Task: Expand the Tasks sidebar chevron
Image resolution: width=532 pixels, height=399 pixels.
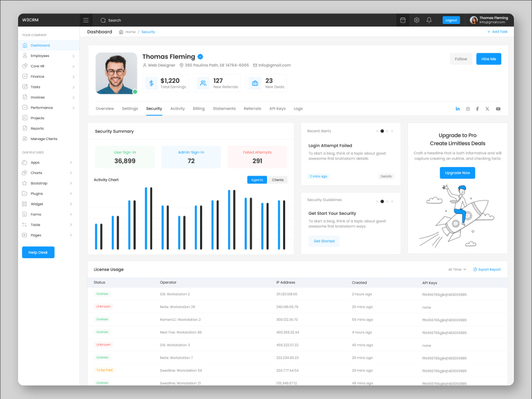Action: 73,87
